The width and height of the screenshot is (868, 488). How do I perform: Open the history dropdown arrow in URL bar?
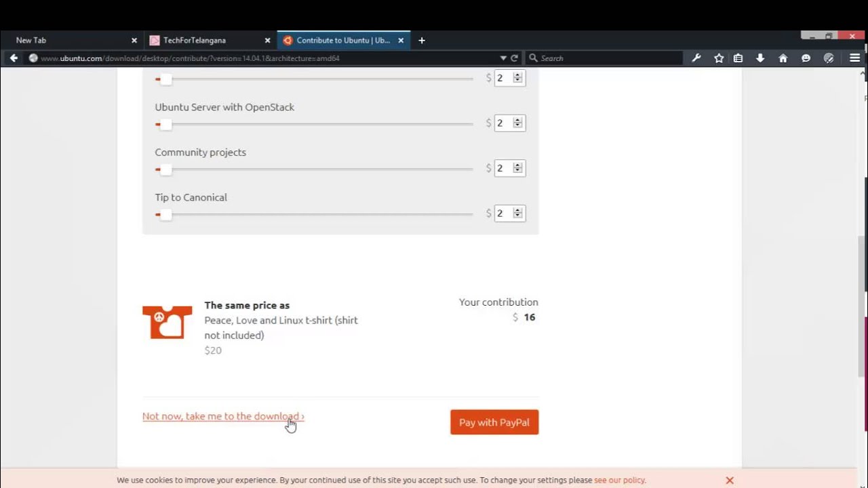(x=503, y=58)
